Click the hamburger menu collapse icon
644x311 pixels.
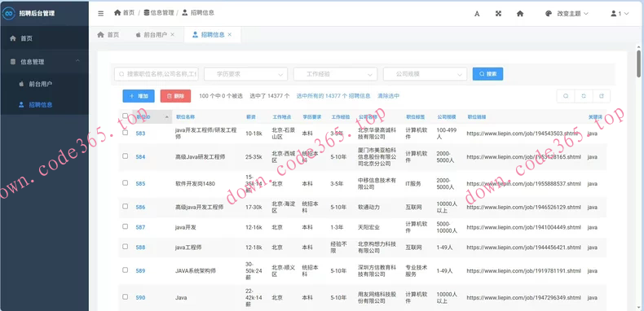(100, 14)
